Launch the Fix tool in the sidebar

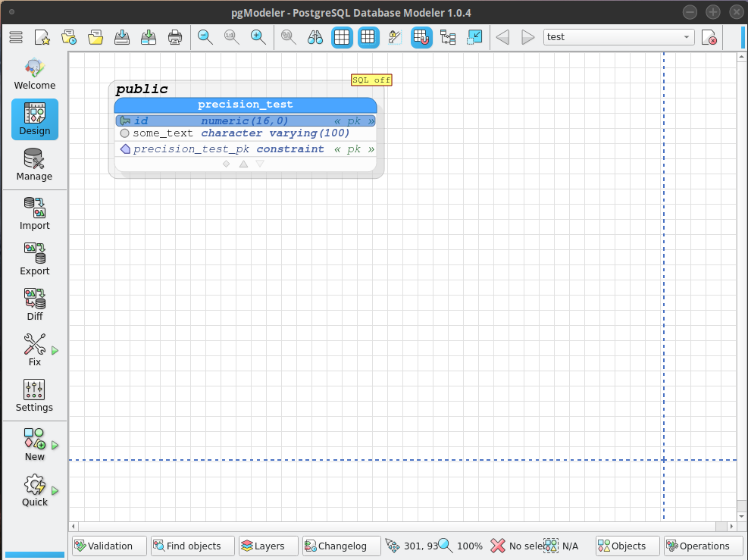tap(33, 349)
